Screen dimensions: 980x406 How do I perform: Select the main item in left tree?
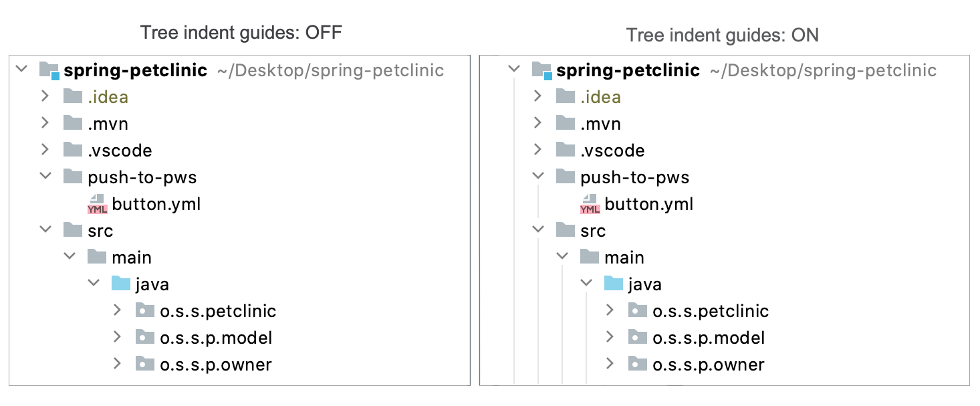(132, 258)
